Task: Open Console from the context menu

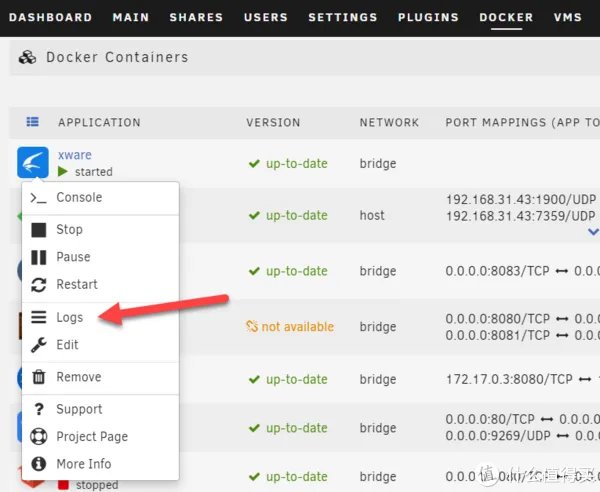Action: tap(79, 197)
